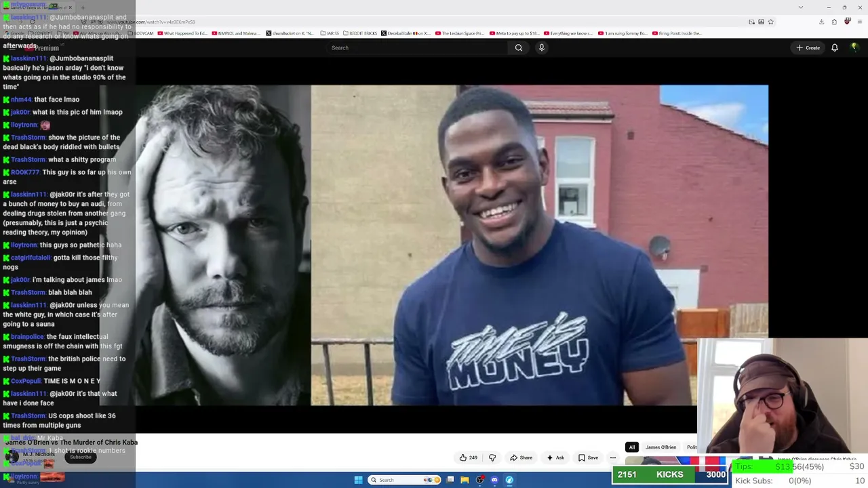Click catgirlfutaloli username in chat
Image resolution: width=868 pixels, height=488 pixels.
(31, 258)
